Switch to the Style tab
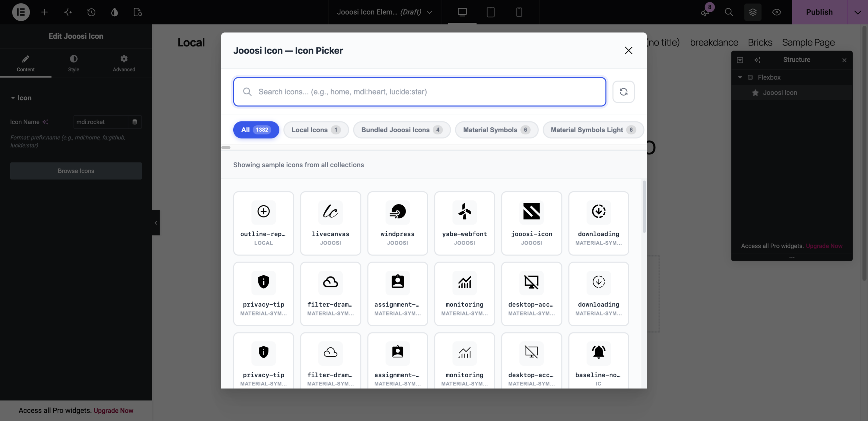Image resolution: width=868 pixels, height=421 pixels. 74,63
